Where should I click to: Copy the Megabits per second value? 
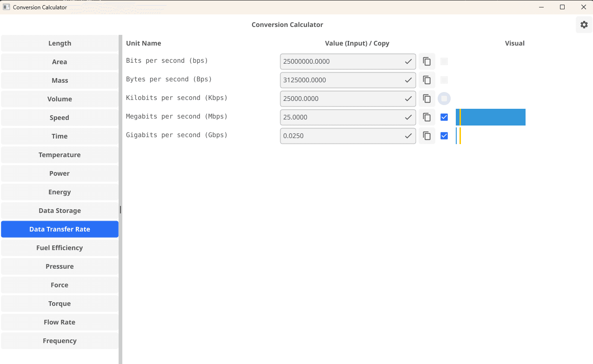(426, 117)
